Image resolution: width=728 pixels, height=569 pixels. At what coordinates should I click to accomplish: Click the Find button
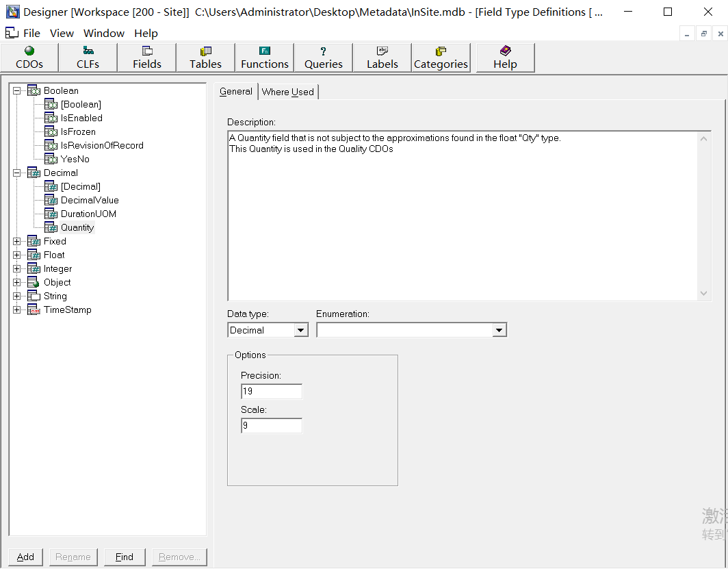(125, 557)
